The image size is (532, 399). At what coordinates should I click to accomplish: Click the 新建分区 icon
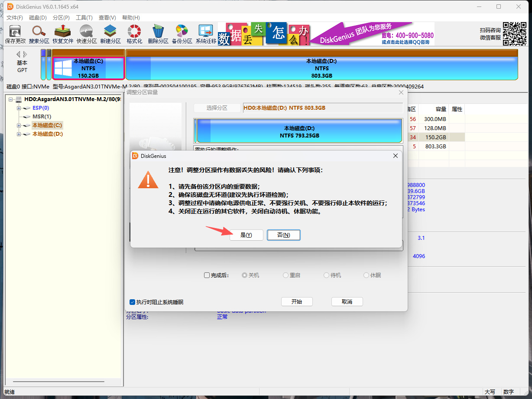tap(110, 34)
